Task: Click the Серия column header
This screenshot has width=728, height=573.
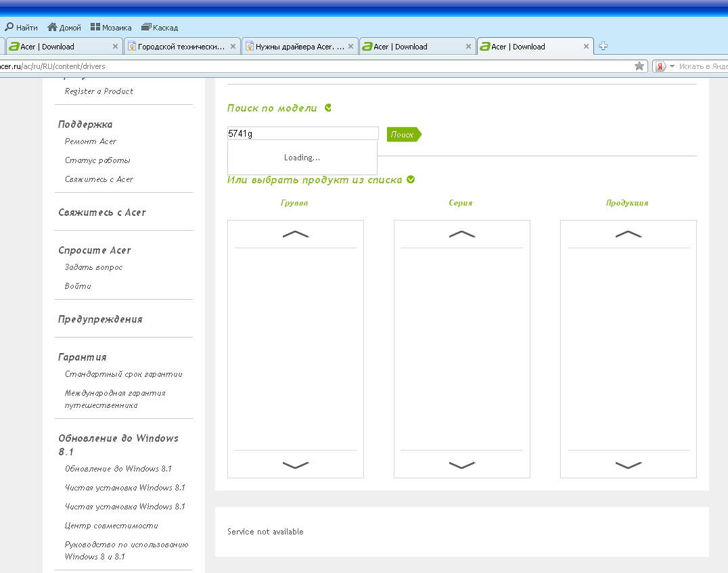Action: 461,203
